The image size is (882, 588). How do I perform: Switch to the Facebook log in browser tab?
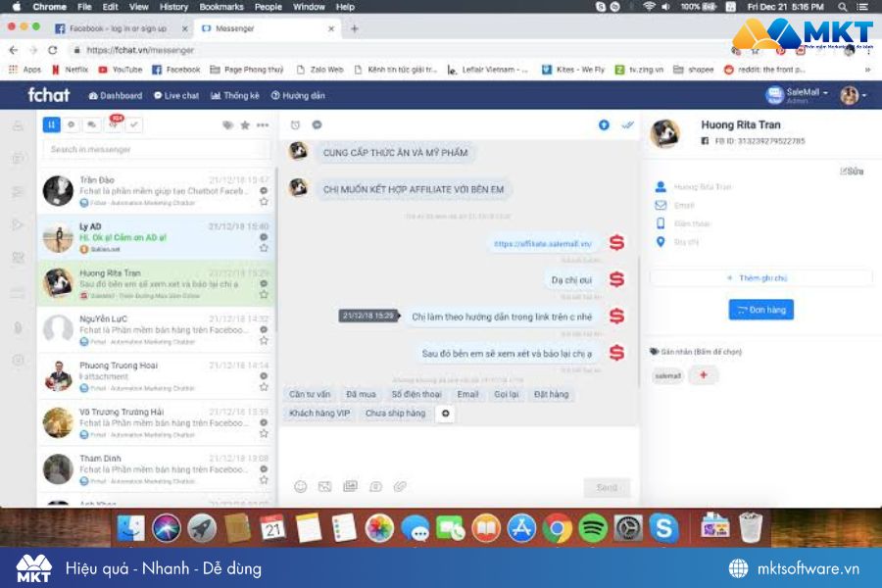(118, 28)
